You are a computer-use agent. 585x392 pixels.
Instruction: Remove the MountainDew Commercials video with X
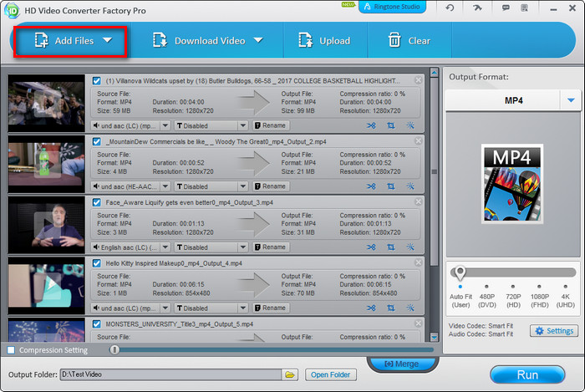tap(418, 140)
